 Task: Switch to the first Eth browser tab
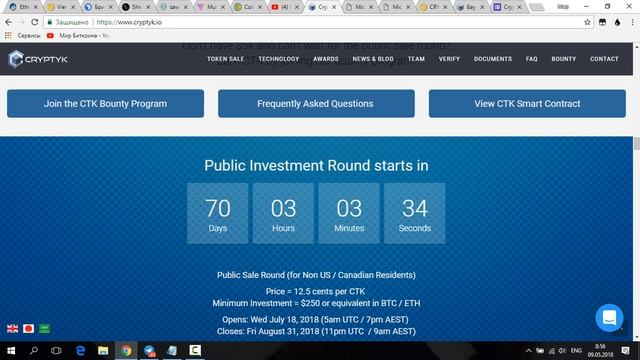23,7
